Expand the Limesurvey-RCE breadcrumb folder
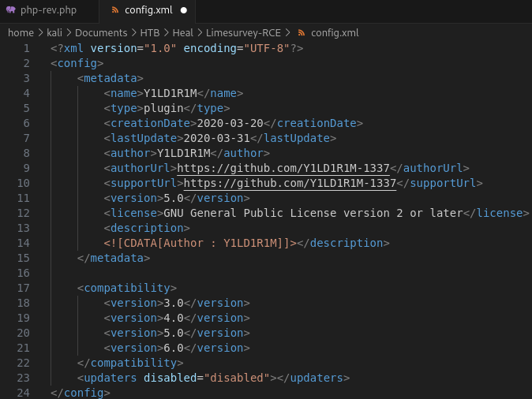Viewport: 532px width, 399px height. click(x=243, y=32)
